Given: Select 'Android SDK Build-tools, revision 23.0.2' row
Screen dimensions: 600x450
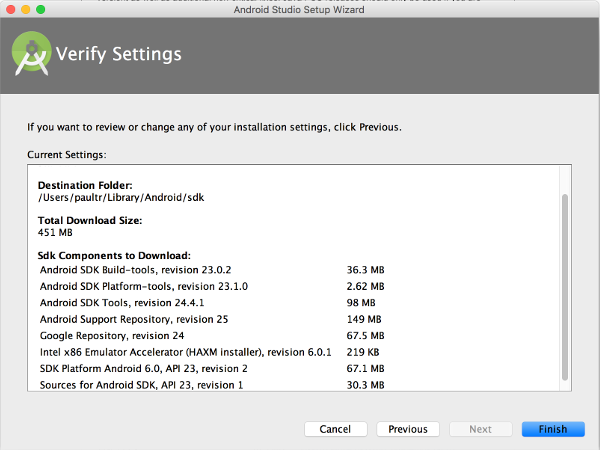Looking at the screenshot, I should coord(212,270).
